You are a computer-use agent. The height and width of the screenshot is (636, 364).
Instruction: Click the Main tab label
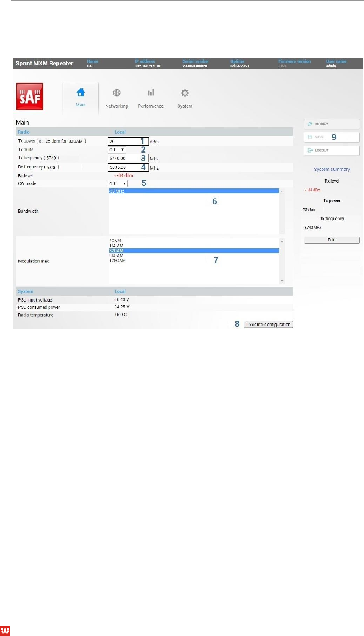pyautogui.click(x=81, y=105)
